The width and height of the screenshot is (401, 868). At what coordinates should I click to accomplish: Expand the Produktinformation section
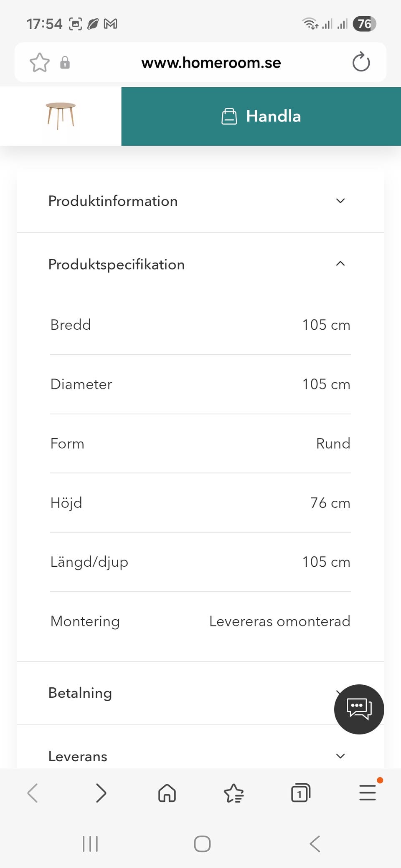point(200,201)
